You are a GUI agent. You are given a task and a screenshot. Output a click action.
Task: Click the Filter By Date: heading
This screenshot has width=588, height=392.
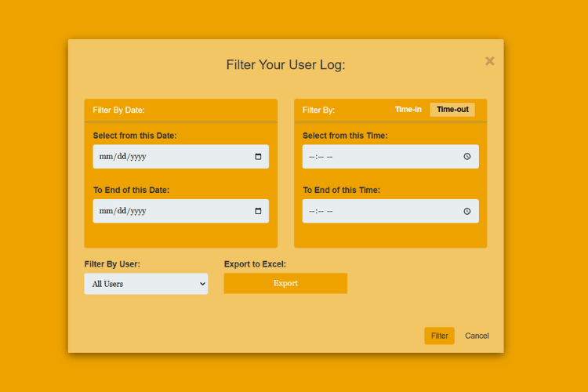pos(118,111)
